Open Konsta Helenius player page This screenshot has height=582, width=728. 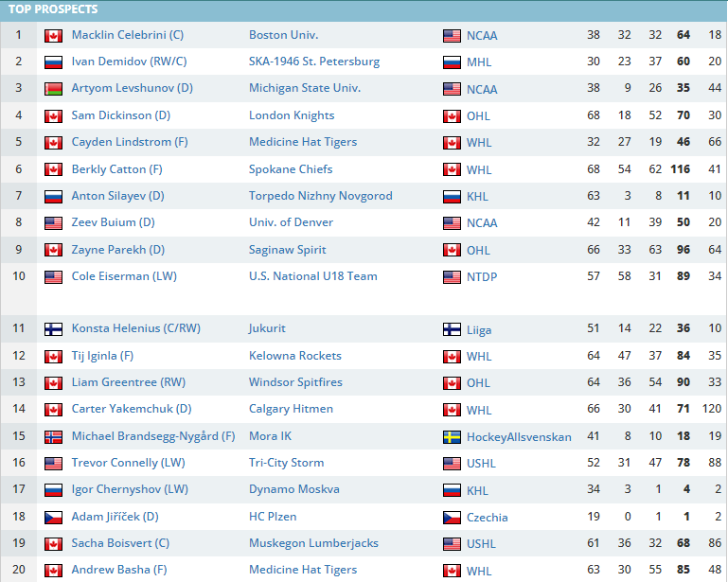click(x=136, y=328)
